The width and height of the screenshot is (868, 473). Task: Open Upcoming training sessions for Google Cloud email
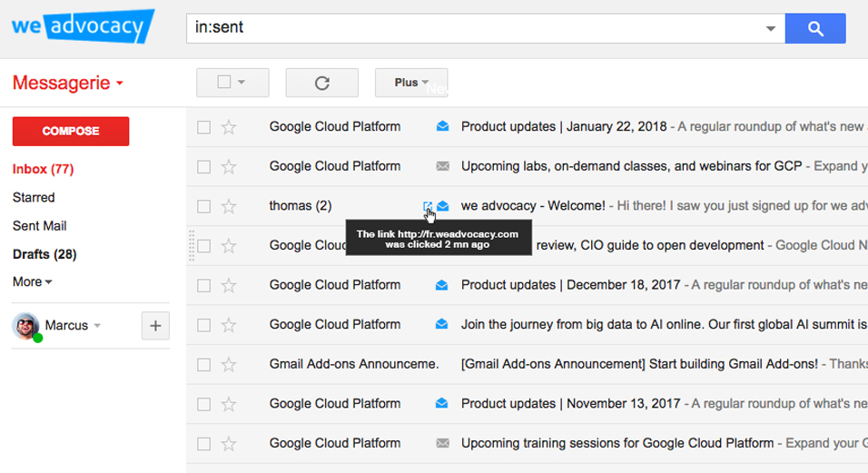point(617,443)
